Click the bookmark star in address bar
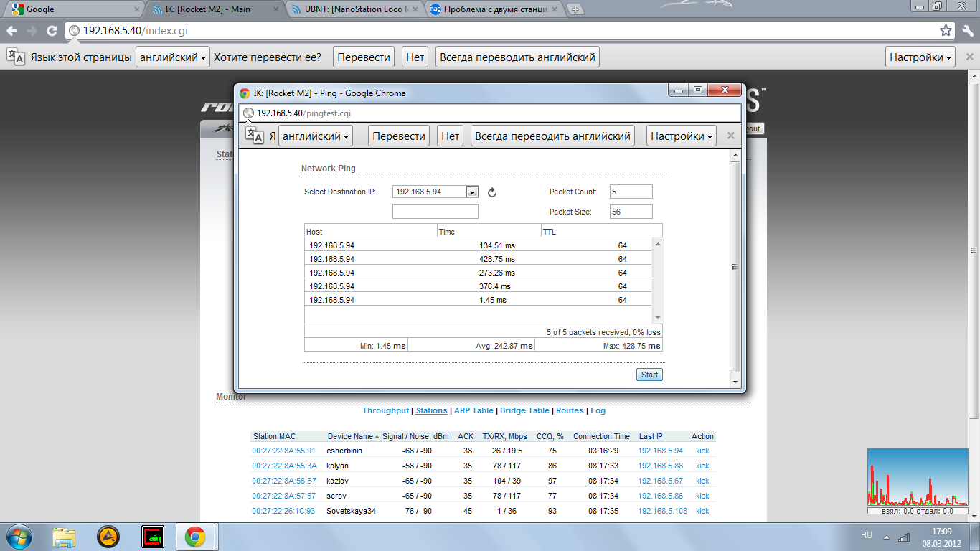This screenshot has height=551, width=980. coord(946,31)
